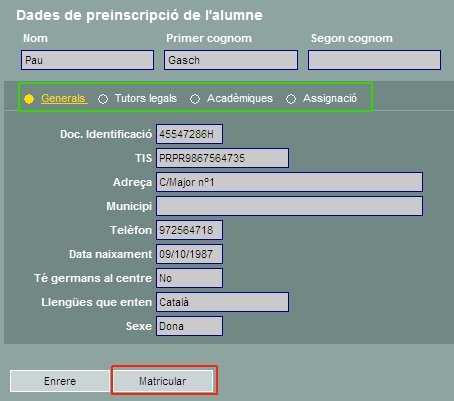The width and height of the screenshot is (454, 401).
Task: Click the Primer cognom field with Gasch
Action: tap(231, 60)
